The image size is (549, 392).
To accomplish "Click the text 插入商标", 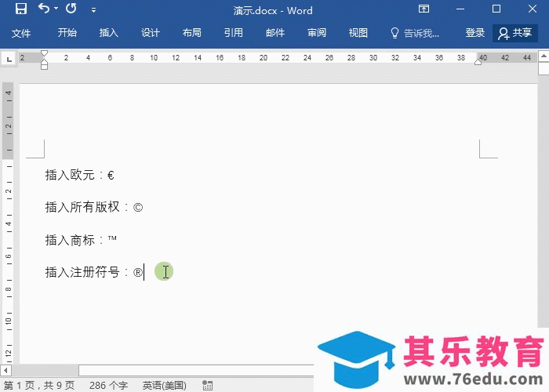I will (x=70, y=240).
